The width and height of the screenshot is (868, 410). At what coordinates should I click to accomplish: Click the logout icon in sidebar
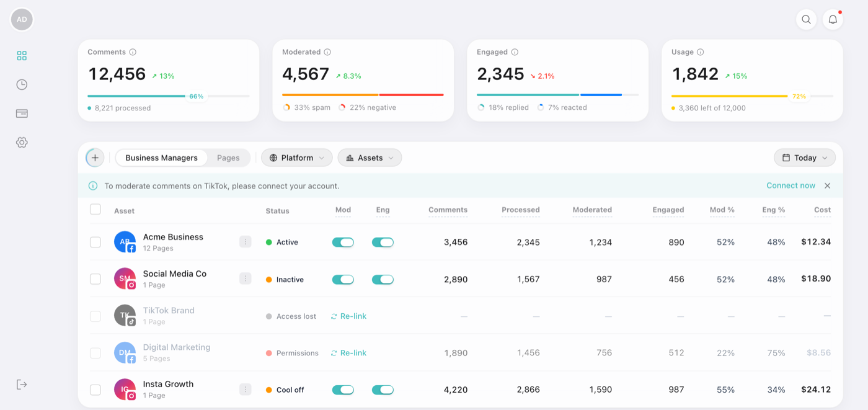point(22,385)
